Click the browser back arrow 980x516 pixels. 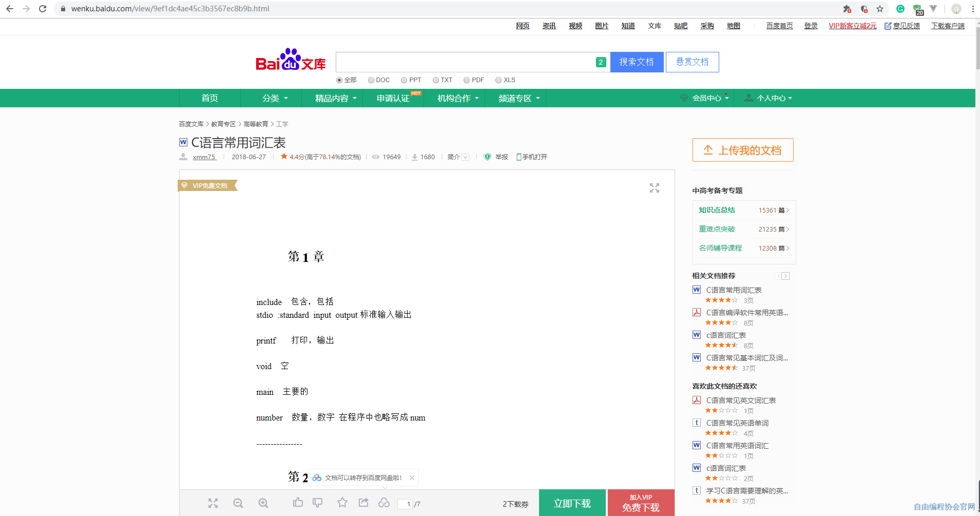10,9
